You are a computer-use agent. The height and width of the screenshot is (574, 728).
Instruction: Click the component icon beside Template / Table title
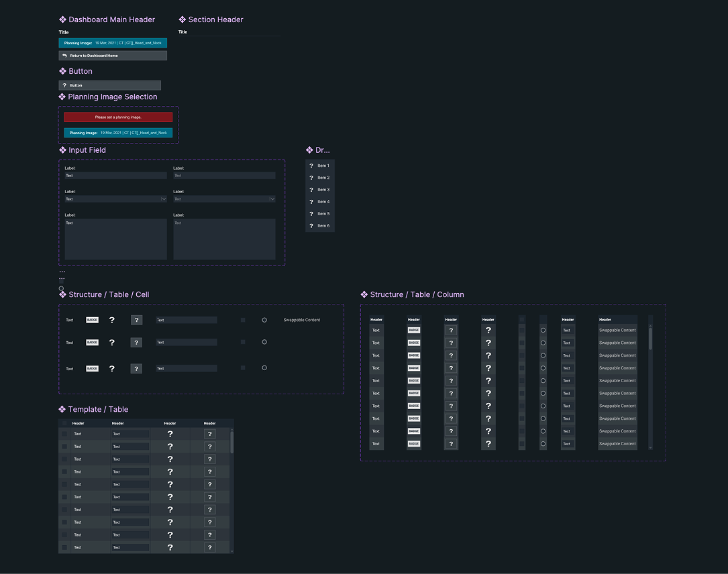click(62, 410)
